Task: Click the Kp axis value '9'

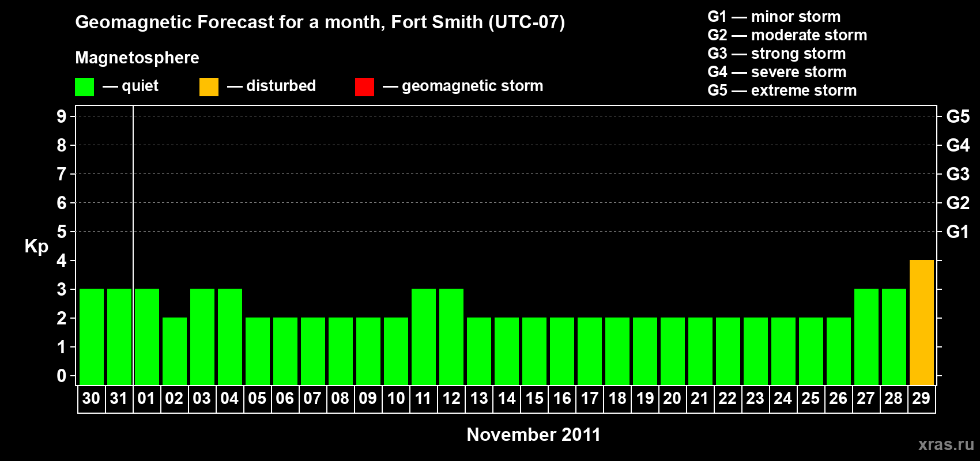Action: tap(62, 116)
